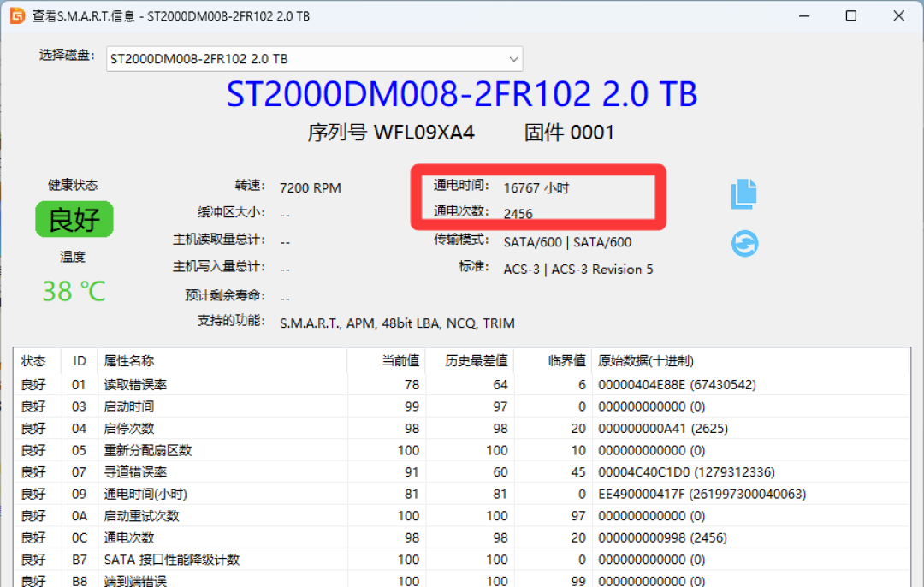Click the 7200 RPM rotation speed value
Viewport: 924px width, 587px height.
click(311, 188)
